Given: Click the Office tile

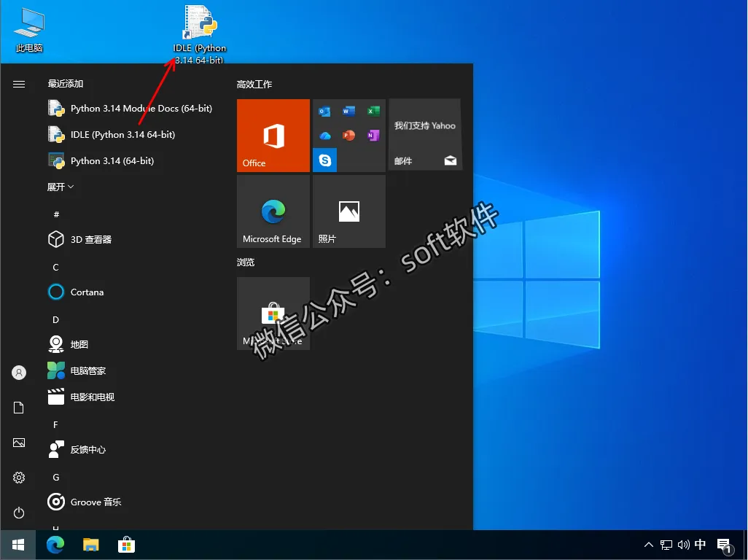Looking at the screenshot, I should click(273, 136).
